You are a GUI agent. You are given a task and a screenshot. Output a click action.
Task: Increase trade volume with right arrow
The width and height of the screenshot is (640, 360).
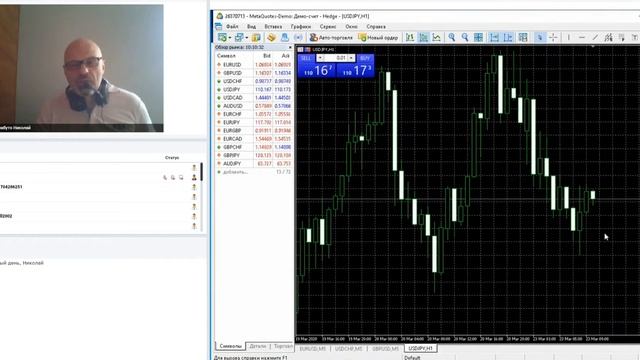click(351, 58)
